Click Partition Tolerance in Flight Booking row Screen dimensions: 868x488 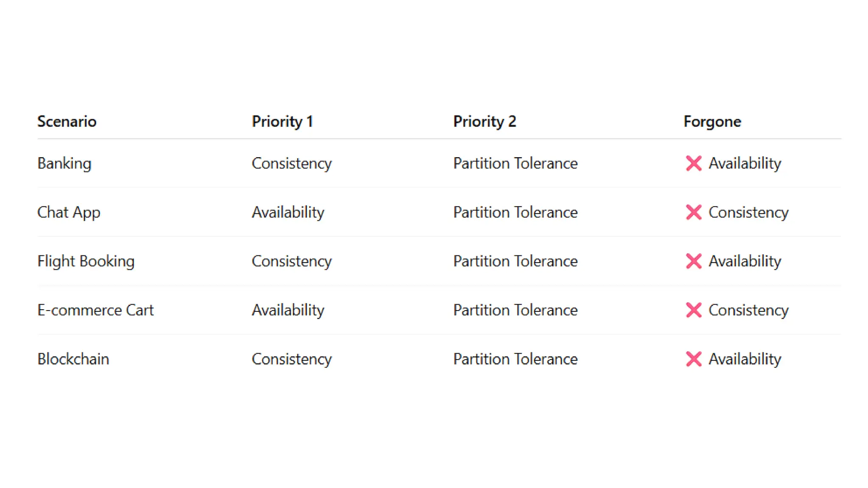(515, 261)
